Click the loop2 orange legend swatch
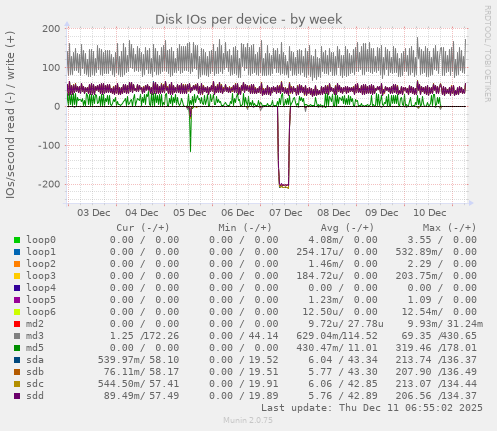Screen dimensions: 497x431 tap(17, 264)
